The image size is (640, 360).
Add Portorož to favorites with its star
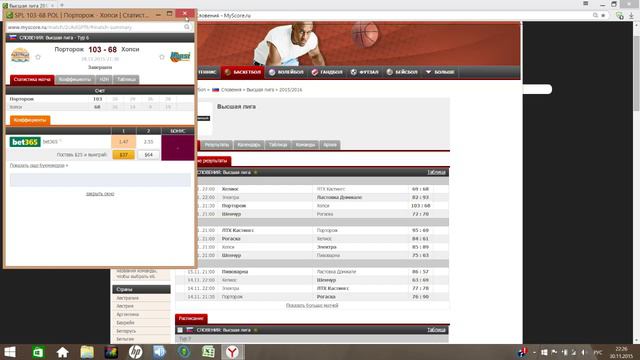38,57
